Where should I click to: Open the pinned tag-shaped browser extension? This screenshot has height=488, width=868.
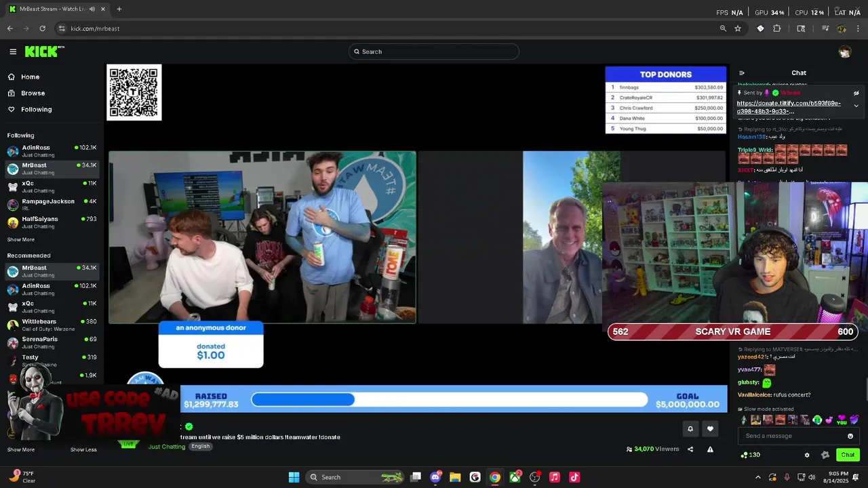pos(760,28)
